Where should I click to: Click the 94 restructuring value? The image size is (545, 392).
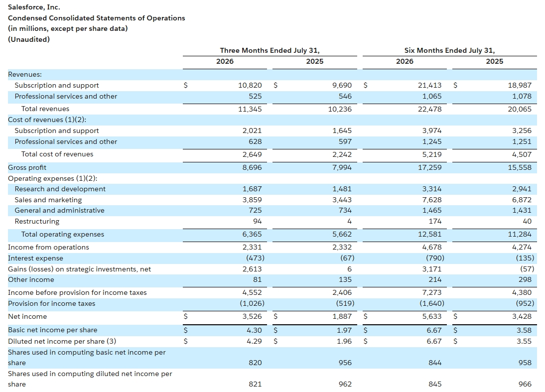point(257,221)
